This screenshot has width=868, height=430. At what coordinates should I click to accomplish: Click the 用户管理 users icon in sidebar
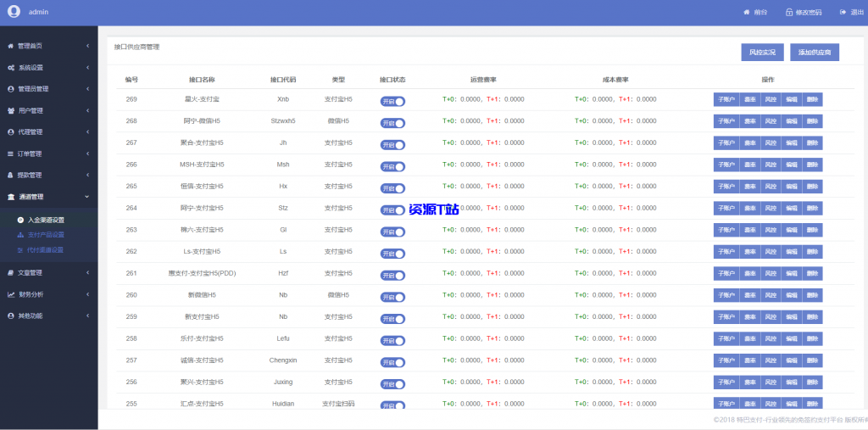11,111
